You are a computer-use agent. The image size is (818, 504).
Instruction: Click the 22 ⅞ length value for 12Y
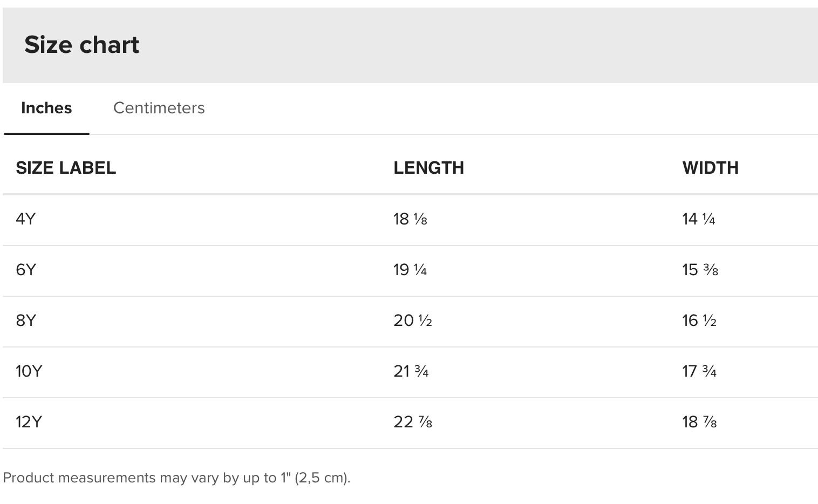pos(413,422)
